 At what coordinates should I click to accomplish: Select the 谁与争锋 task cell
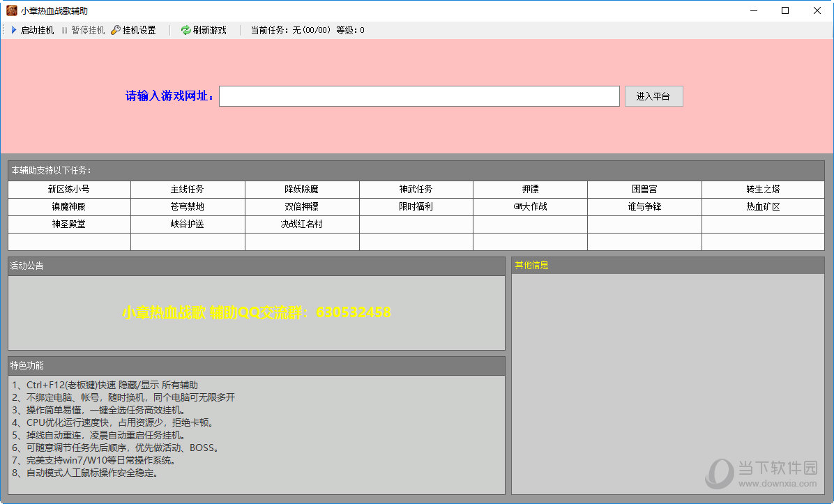(644, 207)
